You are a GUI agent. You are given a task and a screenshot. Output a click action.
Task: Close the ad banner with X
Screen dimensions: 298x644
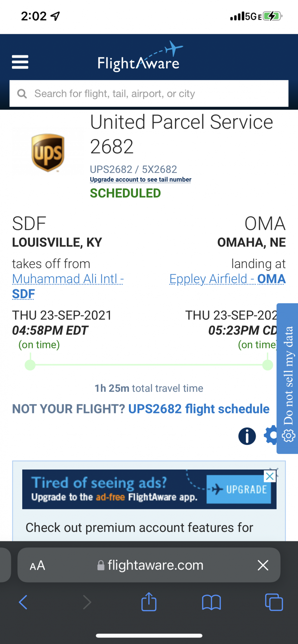pyautogui.click(x=270, y=476)
